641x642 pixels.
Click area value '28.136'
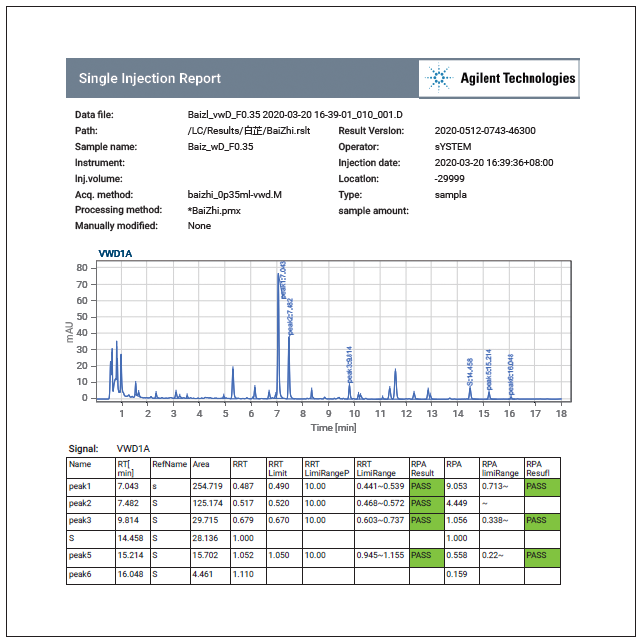pos(205,538)
